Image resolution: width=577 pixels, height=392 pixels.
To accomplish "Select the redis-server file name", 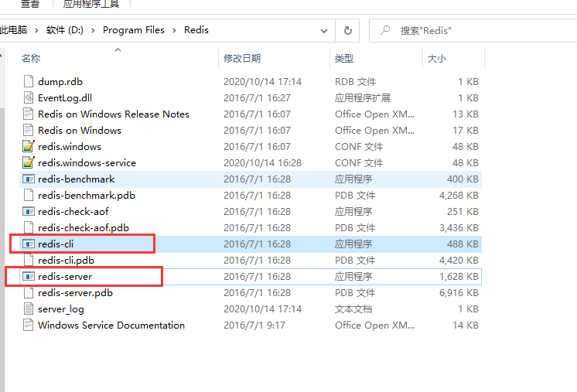I will [x=65, y=277].
